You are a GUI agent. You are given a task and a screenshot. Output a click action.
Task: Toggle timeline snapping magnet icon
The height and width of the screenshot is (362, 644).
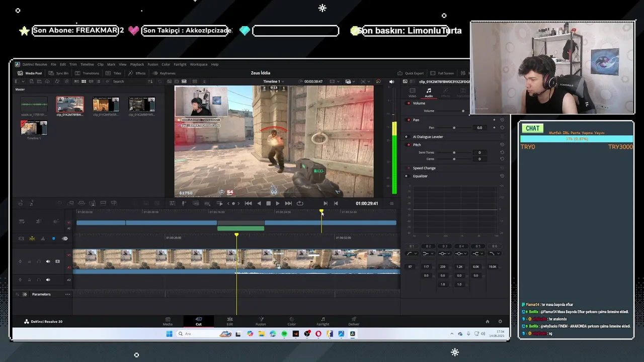pyautogui.click(x=32, y=238)
